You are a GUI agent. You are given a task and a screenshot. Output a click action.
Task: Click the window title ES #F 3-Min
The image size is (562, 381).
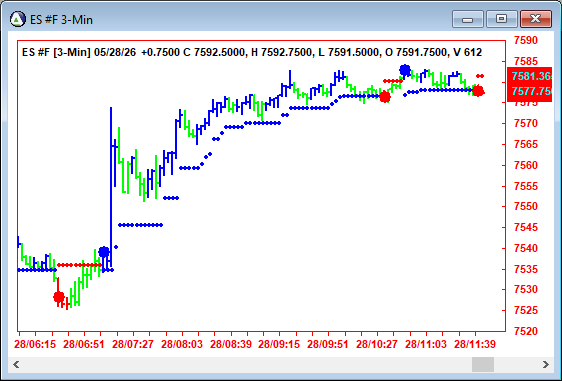pos(61,19)
